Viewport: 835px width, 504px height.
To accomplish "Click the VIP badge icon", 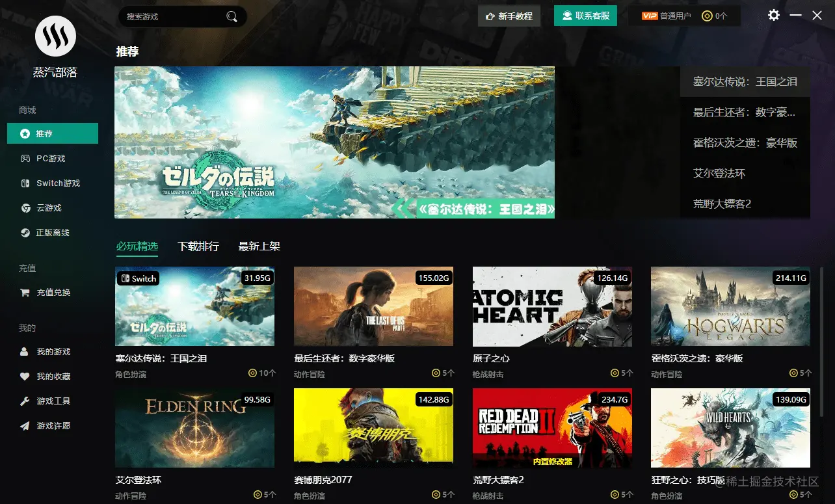I will pos(650,16).
